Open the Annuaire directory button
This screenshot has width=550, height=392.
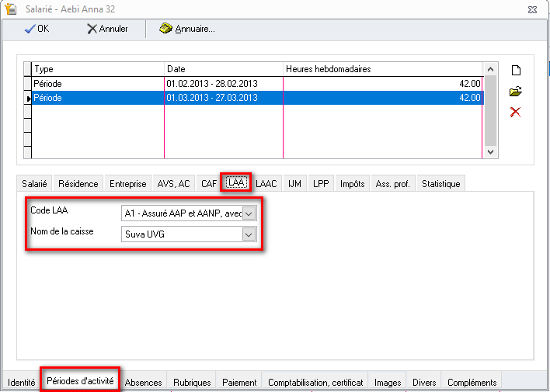(187, 29)
